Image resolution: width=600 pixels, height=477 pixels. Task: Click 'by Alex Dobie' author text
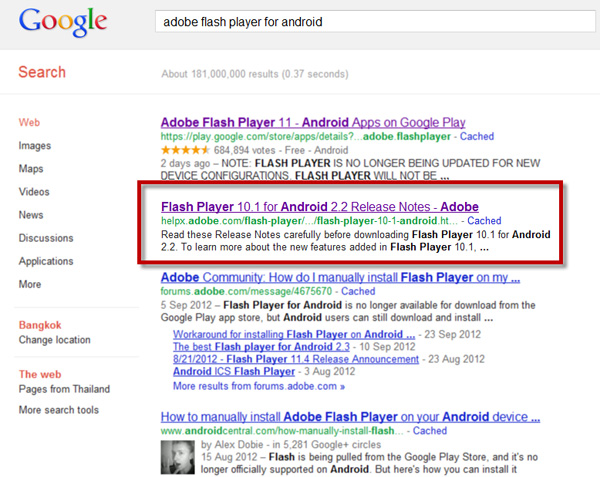[232, 444]
